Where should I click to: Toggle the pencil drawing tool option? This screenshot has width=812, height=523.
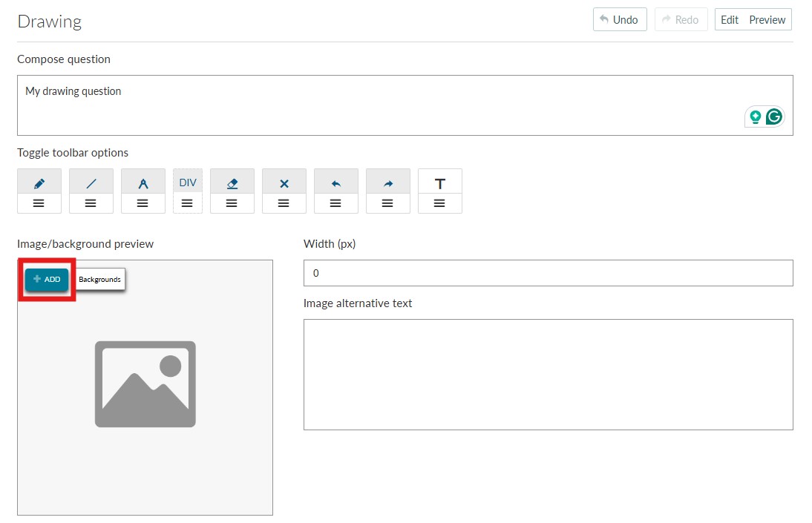pos(39,182)
